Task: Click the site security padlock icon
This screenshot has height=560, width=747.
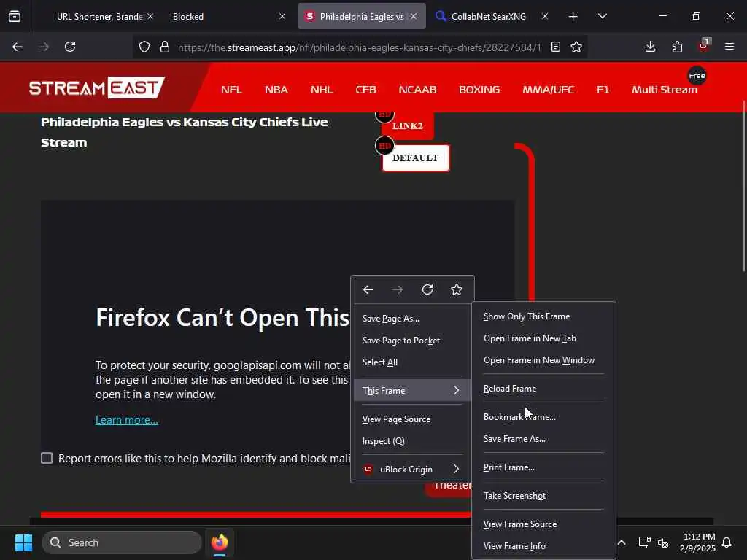Action: coord(165,47)
